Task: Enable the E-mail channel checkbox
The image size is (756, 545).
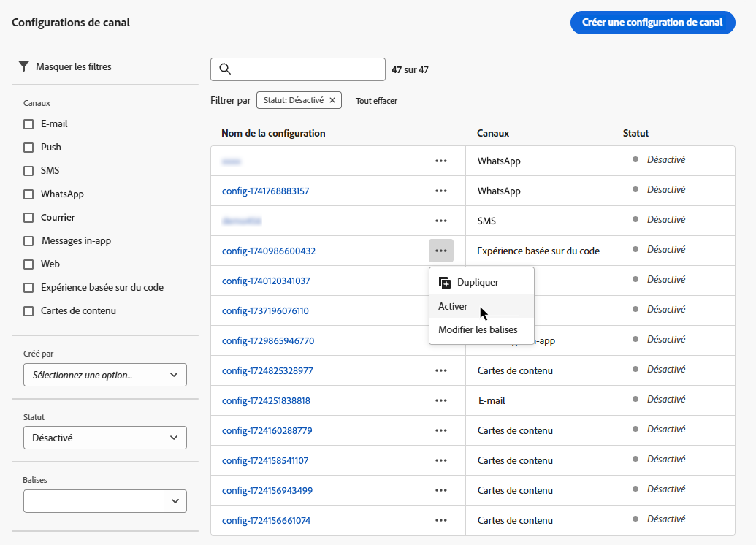Action: click(28, 124)
